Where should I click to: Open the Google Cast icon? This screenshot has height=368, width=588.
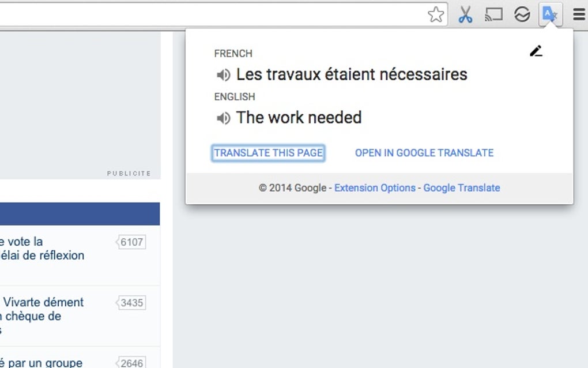[x=494, y=14]
